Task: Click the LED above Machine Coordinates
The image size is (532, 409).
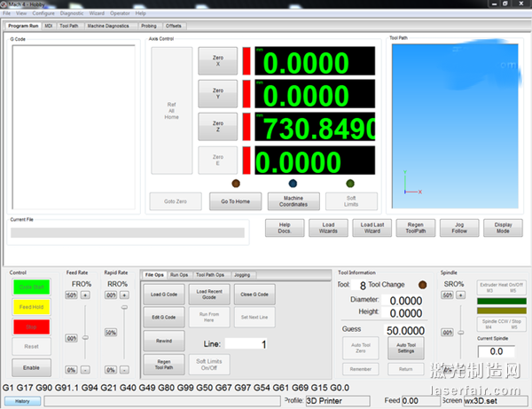Action: tap(293, 184)
